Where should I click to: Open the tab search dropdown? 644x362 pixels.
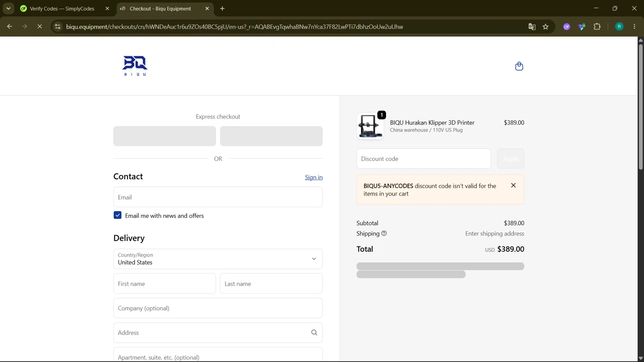click(x=8, y=9)
